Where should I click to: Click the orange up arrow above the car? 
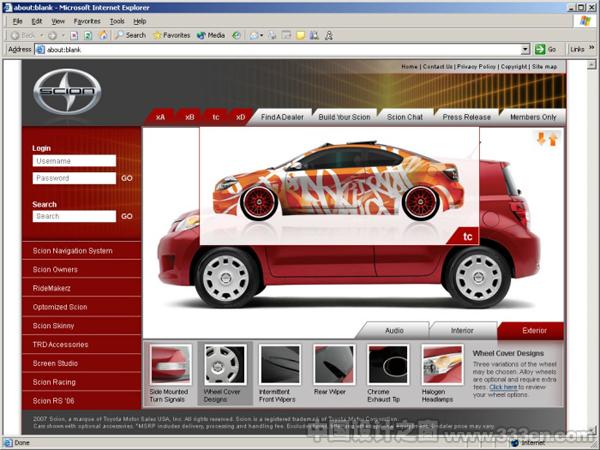click(x=553, y=139)
